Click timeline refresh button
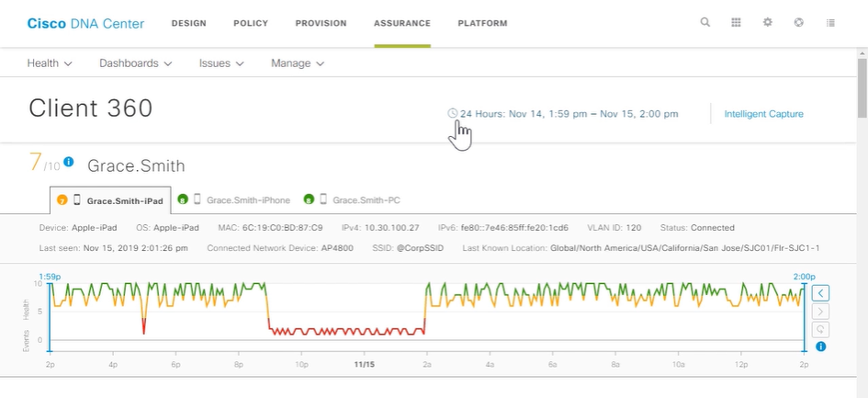Viewport: 868px width, 398px height. coord(820,329)
